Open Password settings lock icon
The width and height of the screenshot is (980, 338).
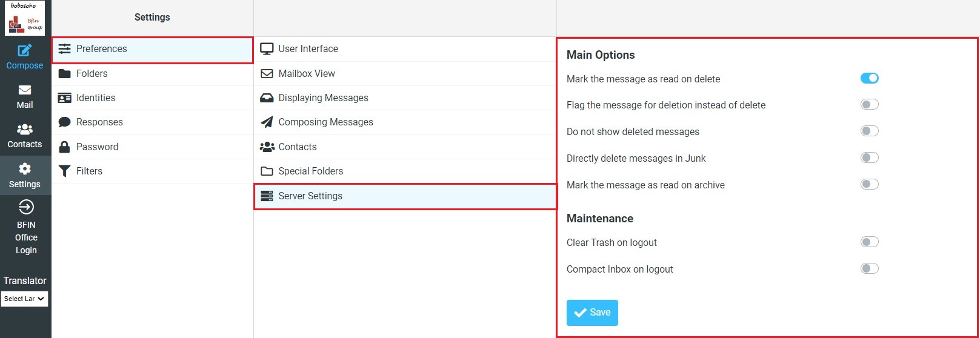[65, 147]
